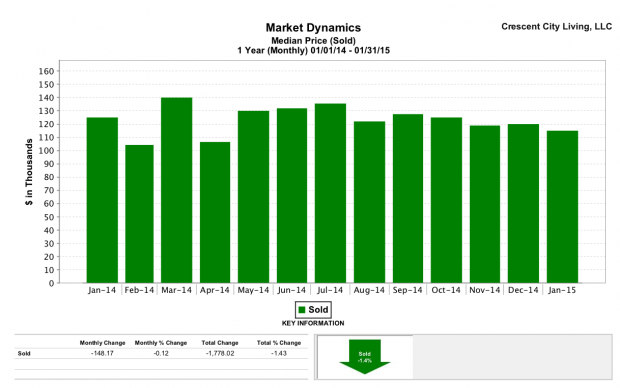Click the green Sold legend swatch
The height and width of the screenshot is (388, 620).
click(302, 310)
